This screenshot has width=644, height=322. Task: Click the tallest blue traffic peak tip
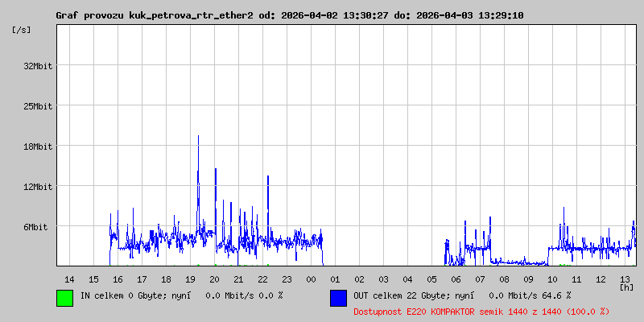point(198,137)
